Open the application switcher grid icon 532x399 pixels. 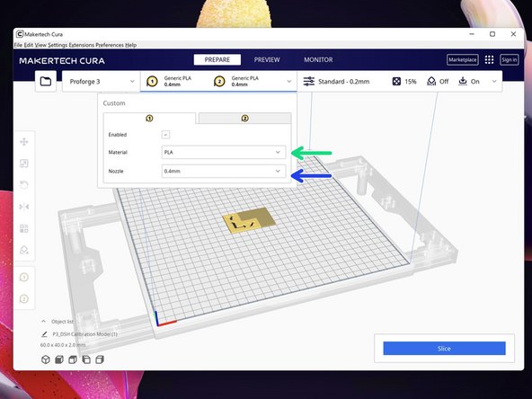[x=489, y=60]
